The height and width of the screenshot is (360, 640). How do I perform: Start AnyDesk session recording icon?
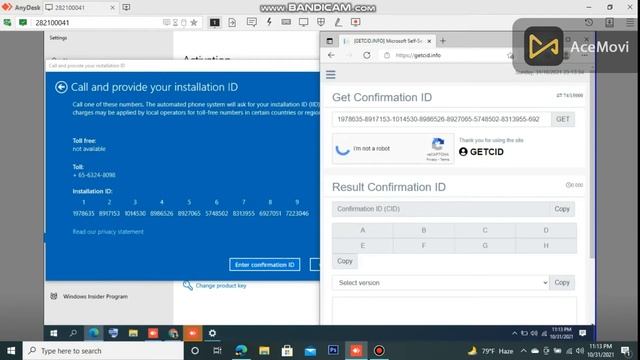(x=356, y=22)
